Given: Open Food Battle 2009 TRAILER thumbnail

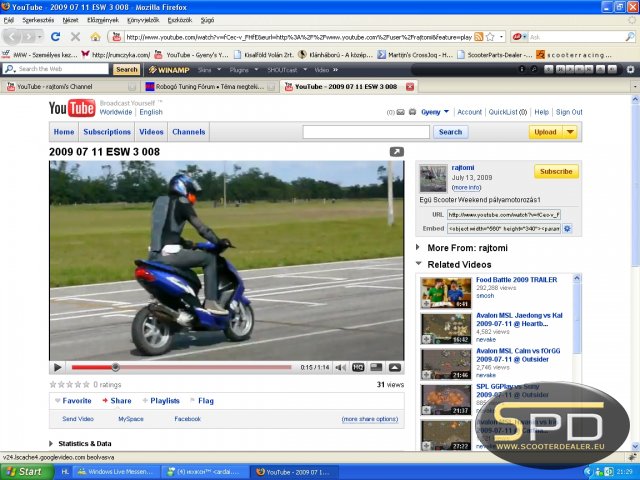Looking at the screenshot, I should (x=446, y=293).
